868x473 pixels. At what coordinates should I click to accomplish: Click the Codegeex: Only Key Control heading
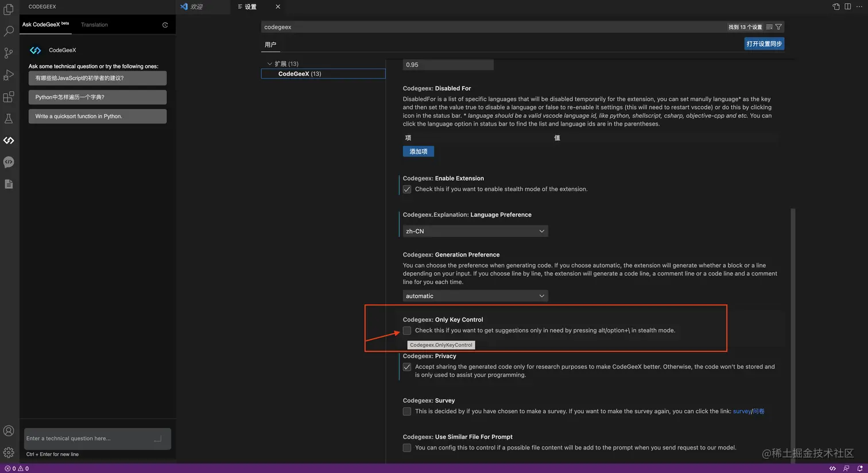[443, 320]
